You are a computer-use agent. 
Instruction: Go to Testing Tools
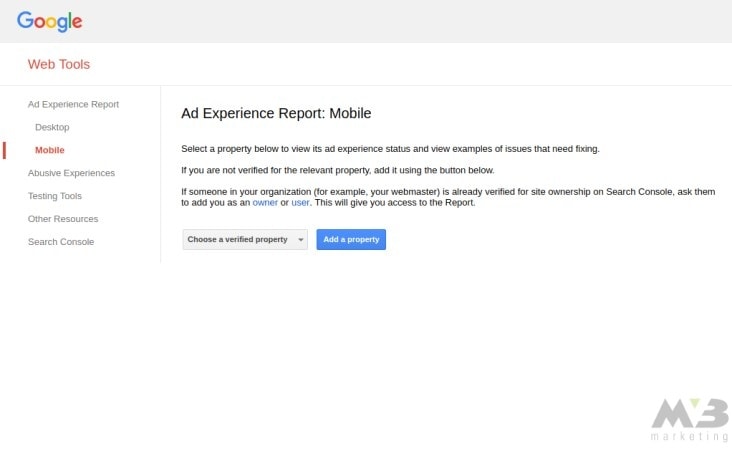55,196
